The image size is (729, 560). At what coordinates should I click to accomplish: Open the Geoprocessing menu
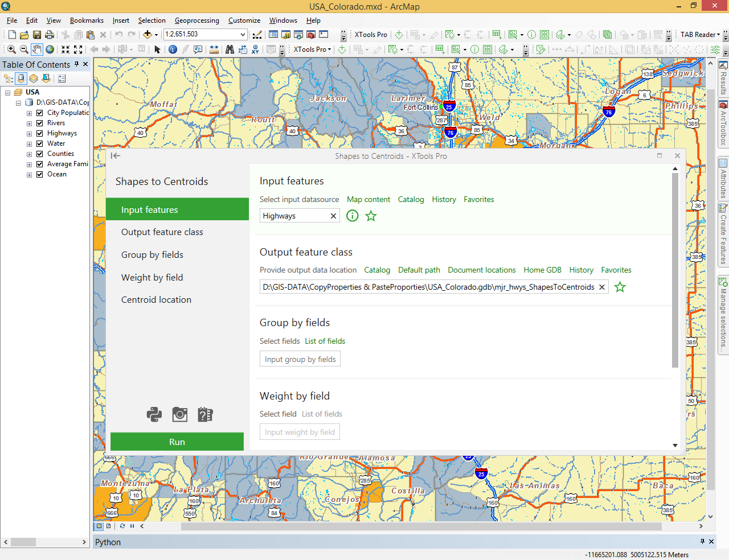pos(196,20)
